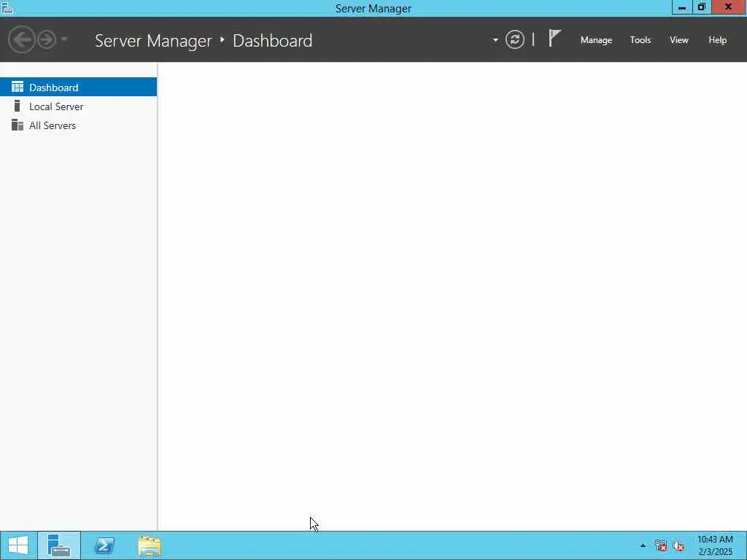This screenshot has width=747, height=560.
Task: Open the Tools menu
Action: pyautogui.click(x=640, y=40)
